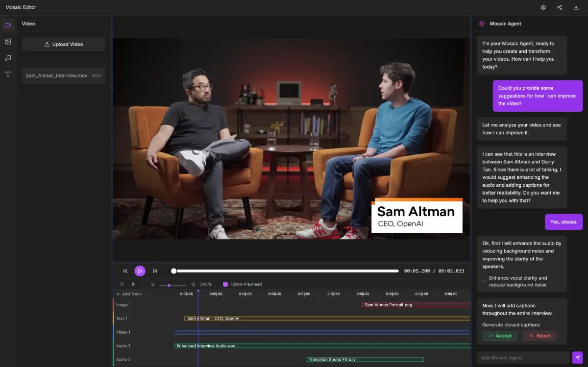This screenshot has height=367, width=588.
Task: Click the microphone icon above timeline
Action: pyautogui.click(x=133, y=284)
